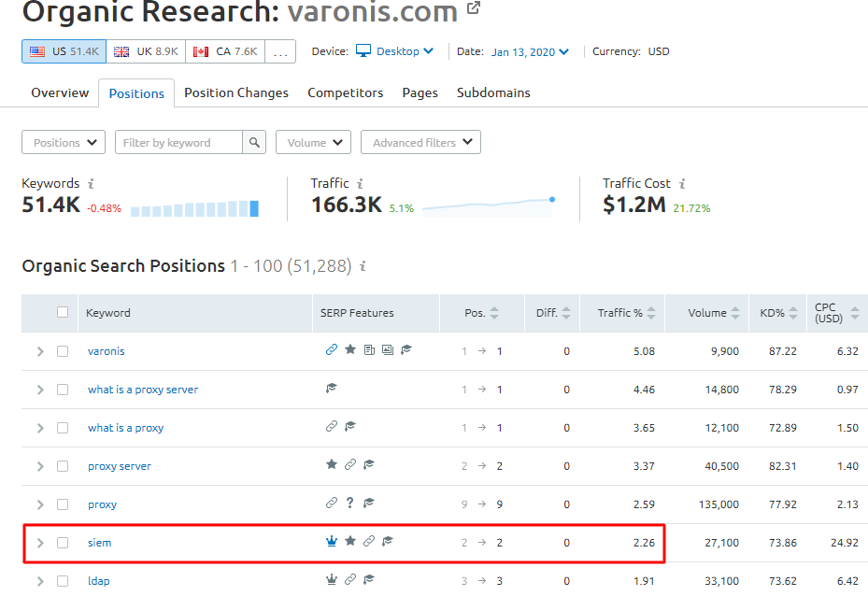
Task: Check the varonis keyword checkbox
Action: point(63,351)
